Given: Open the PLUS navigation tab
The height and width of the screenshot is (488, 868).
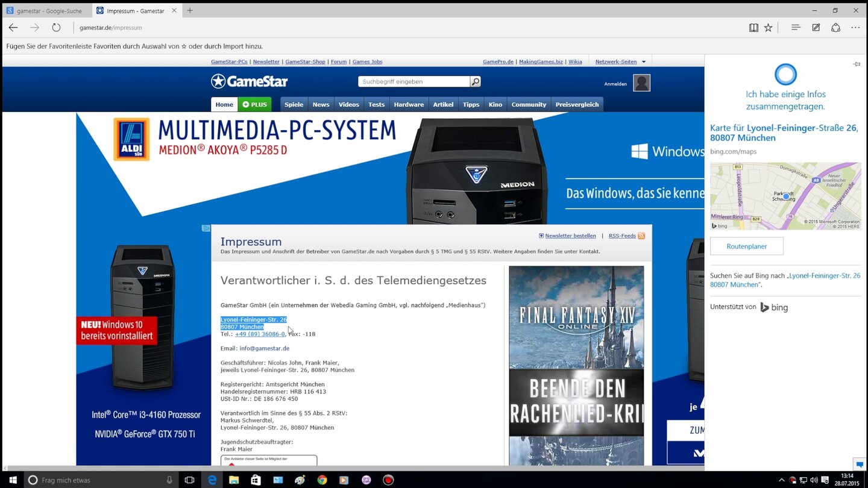Looking at the screenshot, I should (x=254, y=104).
